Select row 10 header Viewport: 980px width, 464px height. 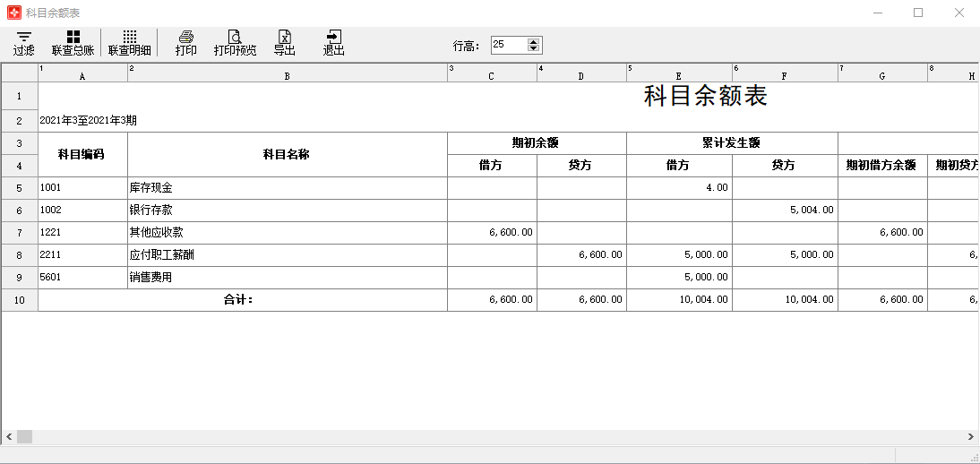pyautogui.click(x=20, y=300)
